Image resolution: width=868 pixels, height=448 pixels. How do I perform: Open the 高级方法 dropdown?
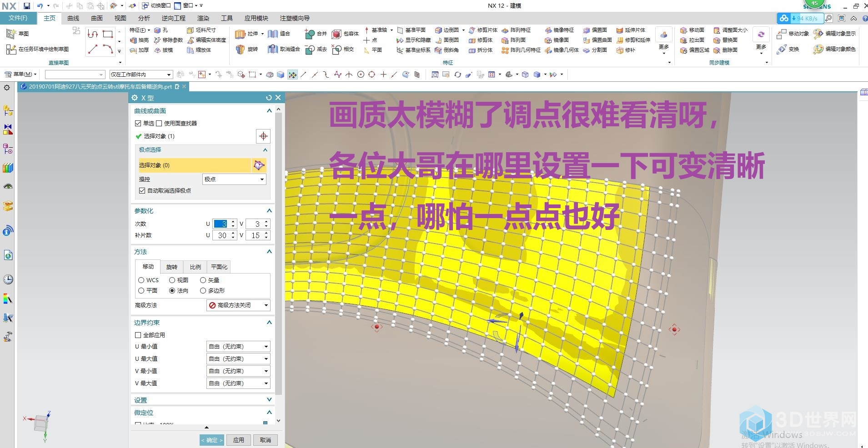(238, 305)
